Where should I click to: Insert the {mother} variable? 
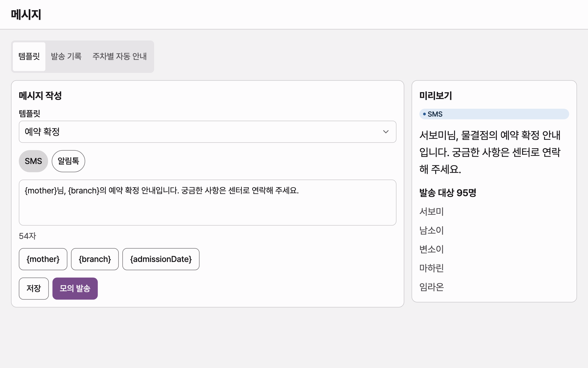pos(43,259)
